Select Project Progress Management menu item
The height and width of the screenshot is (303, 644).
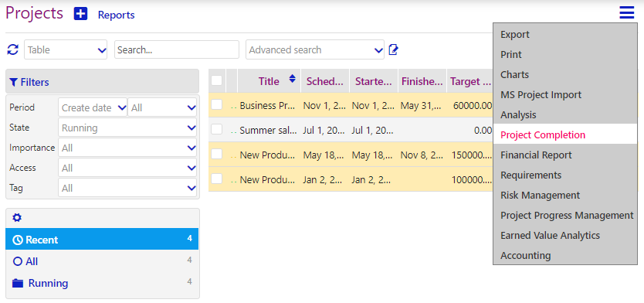point(565,215)
